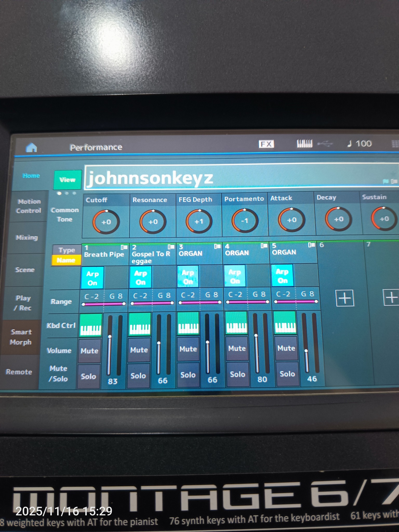Mute Part 1 Breath Pipe
399x532 pixels.
[89, 351]
